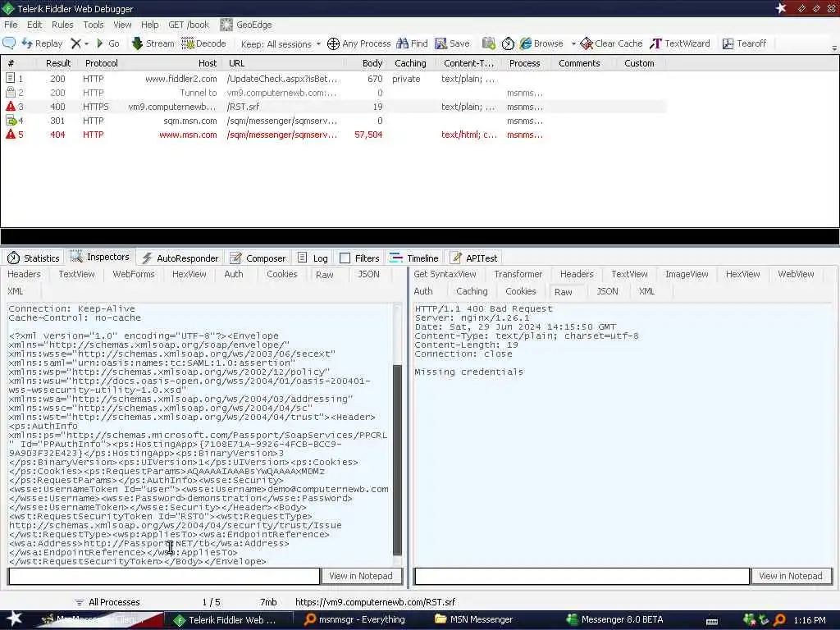
Task: Toggle Decode option in toolbar
Action: click(203, 43)
